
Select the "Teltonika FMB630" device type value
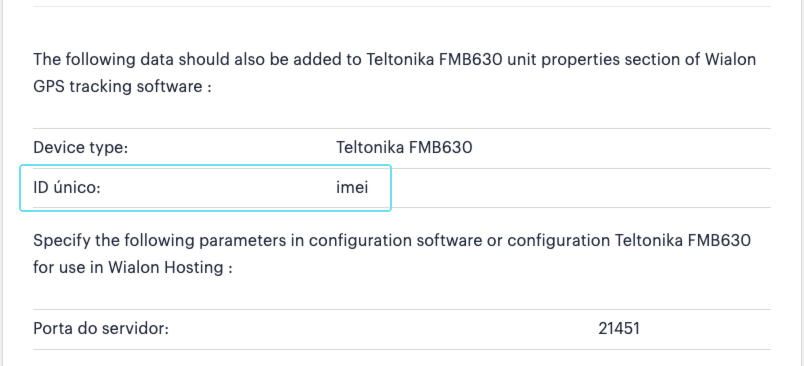(x=404, y=148)
